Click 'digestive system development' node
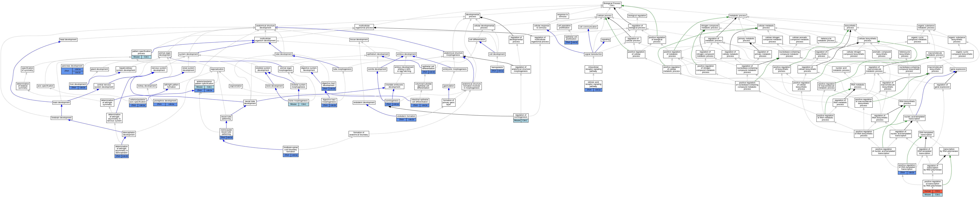Viewport: 980px width, 198px height. pos(309,69)
